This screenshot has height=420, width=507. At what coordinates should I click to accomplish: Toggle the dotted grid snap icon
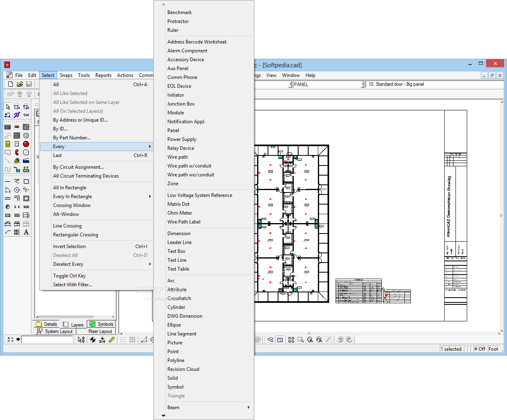pyautogui.click(x=123, y=339)
